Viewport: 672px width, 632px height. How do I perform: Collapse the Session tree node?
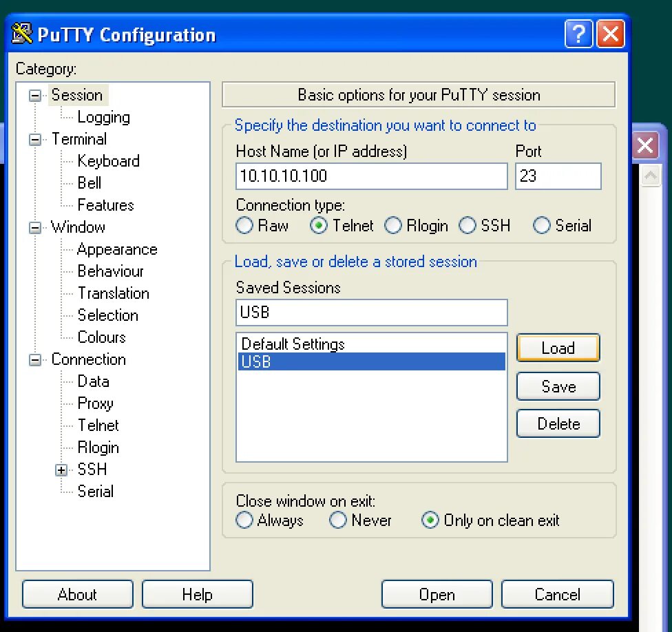point(35,95)
